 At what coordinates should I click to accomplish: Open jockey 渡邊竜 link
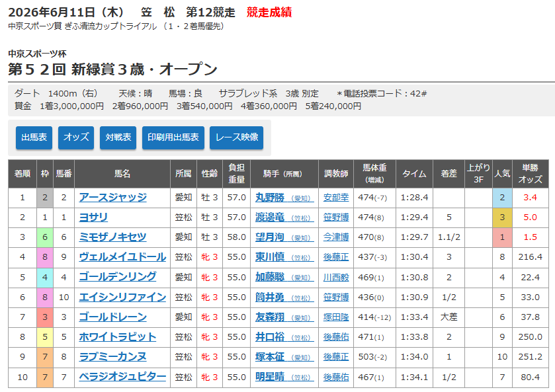(x=284, y=217)
